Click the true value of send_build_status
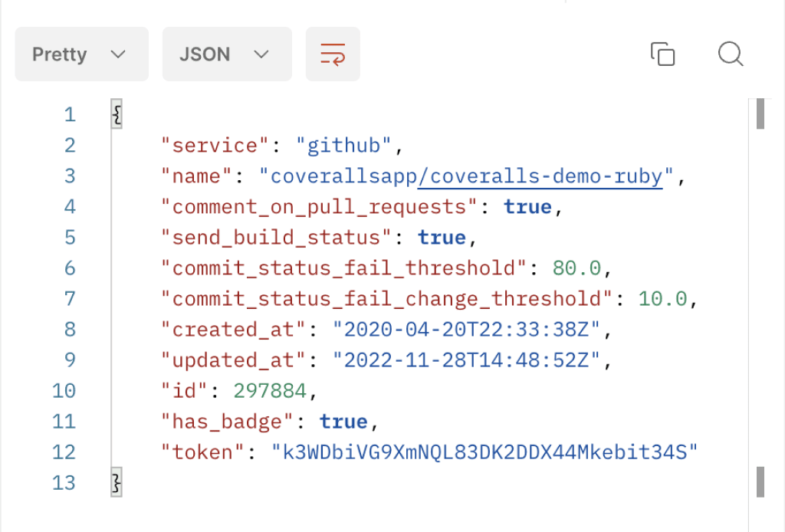785x532 pixels. (x=442, y=238)
